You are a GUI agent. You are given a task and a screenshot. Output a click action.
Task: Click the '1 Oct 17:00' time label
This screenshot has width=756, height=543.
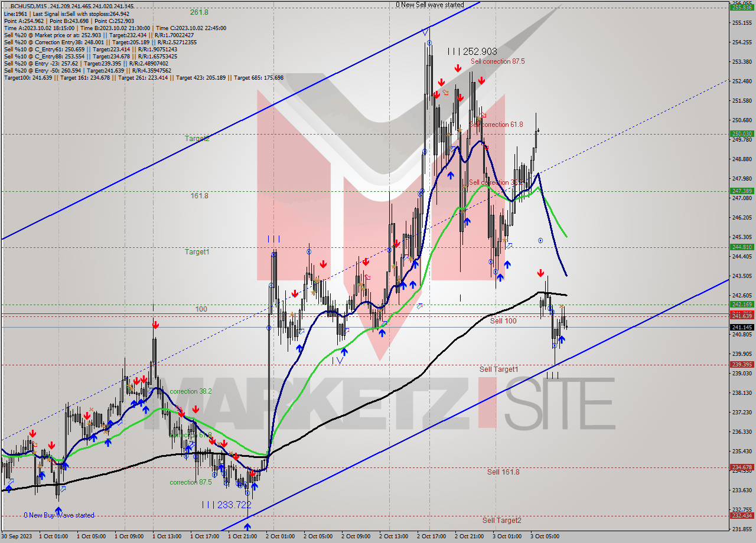205,537
